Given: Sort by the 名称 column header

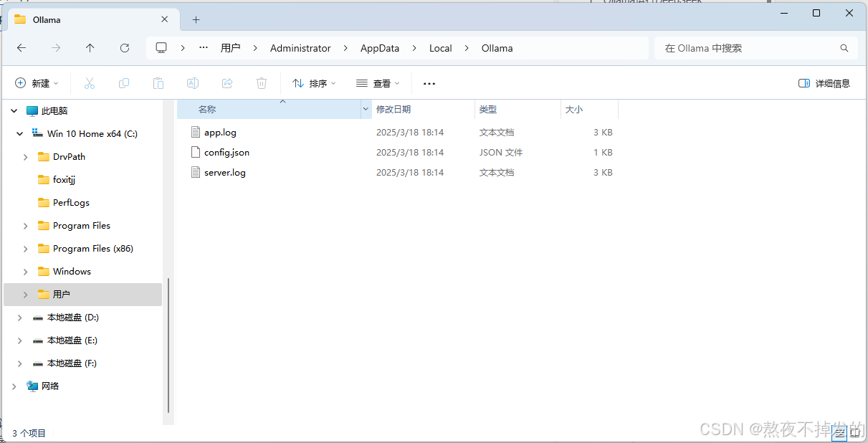Looking at the screenshot, I should [269, 110].
